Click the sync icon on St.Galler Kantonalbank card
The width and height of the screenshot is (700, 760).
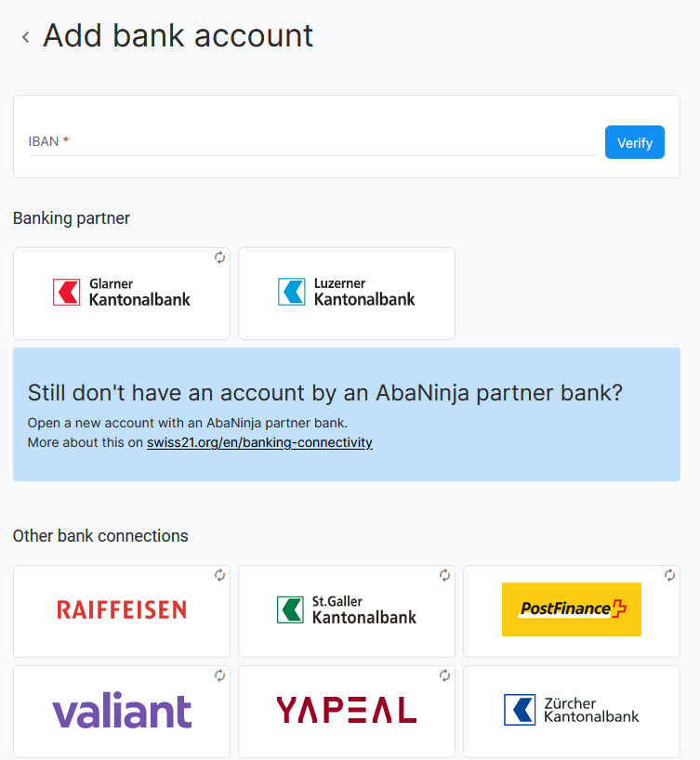(445, 575)
